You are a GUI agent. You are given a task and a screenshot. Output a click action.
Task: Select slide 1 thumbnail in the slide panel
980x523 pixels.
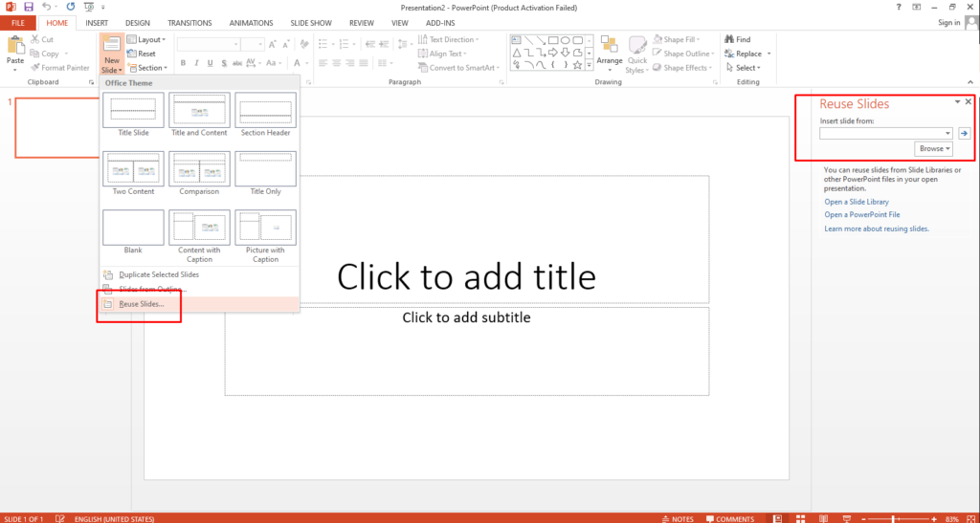[x=56, y=127]
